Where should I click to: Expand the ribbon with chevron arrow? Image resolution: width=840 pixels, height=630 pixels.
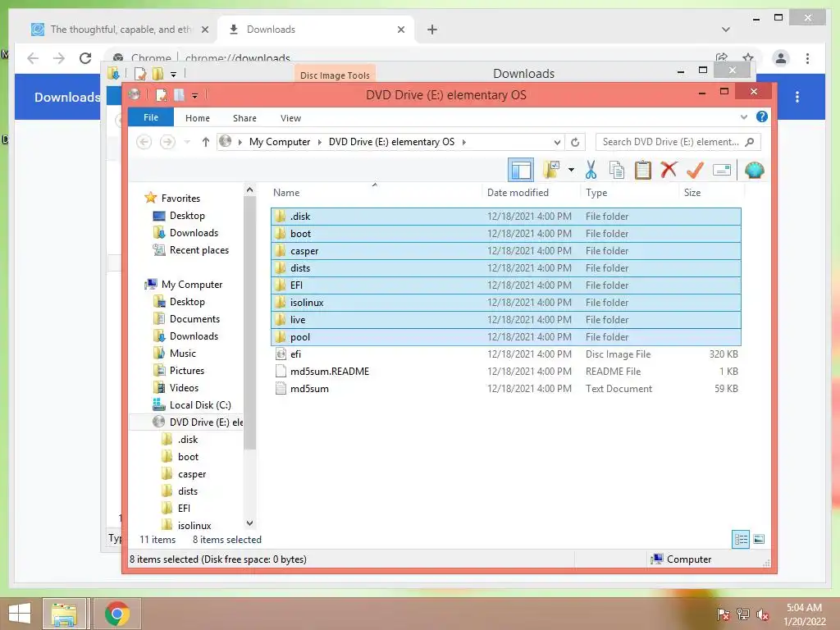[x=743, y=116]
